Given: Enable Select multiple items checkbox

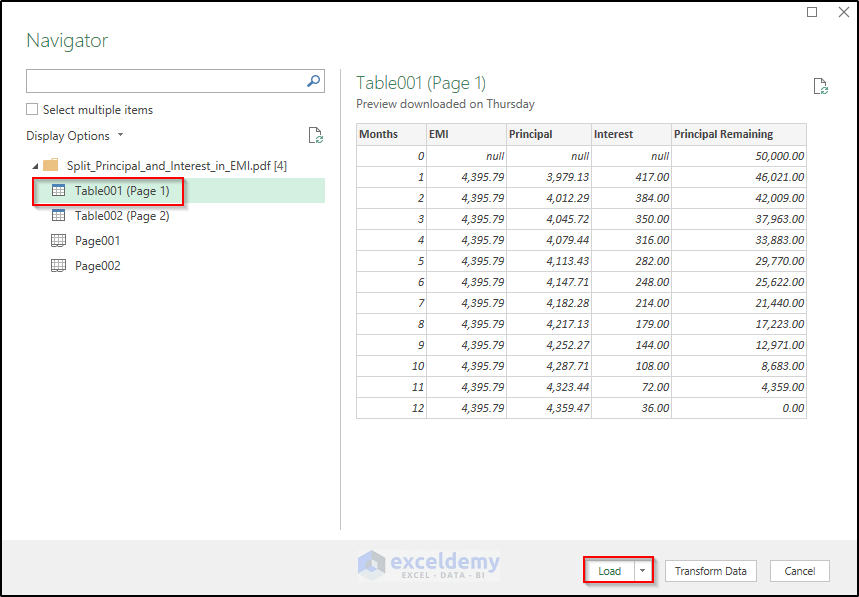Looking at the screenshot, I should (32, 110).
